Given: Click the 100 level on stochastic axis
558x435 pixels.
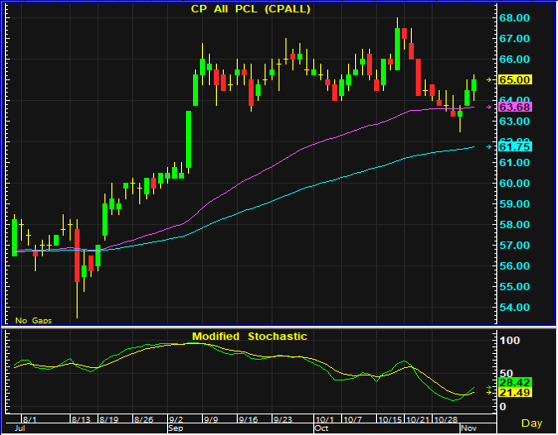Looking at the screenshot, I should click(510, 341).
